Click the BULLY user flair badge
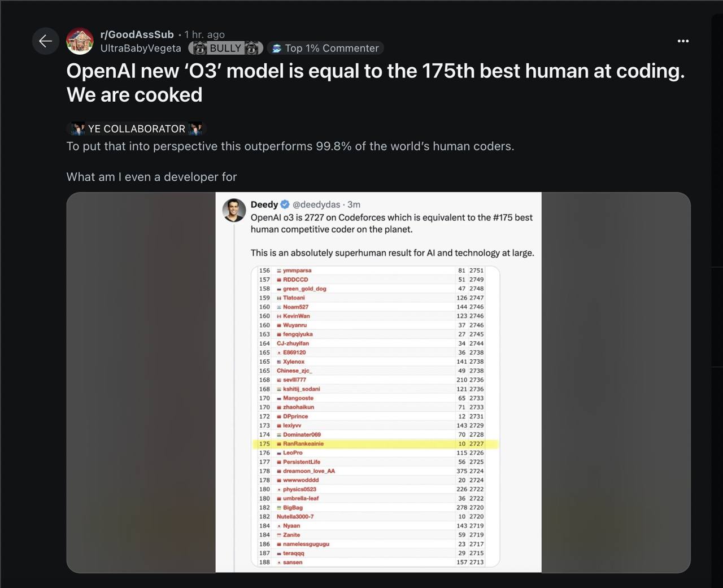Image resolution: width=723 pixels, height=588 pixels. coord(225,49)
